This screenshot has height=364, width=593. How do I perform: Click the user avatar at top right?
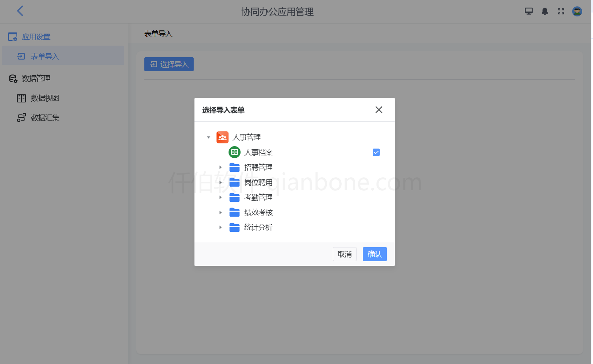point(577,11)
